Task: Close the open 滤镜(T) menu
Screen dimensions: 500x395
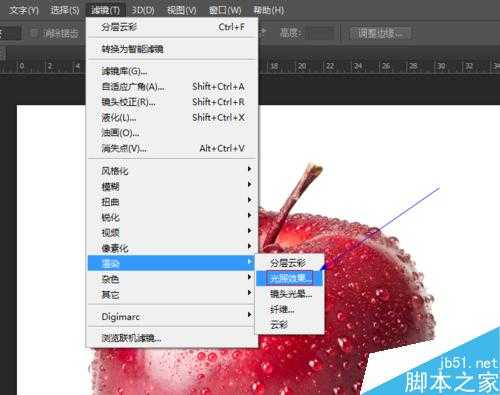Action: point(105,10)
